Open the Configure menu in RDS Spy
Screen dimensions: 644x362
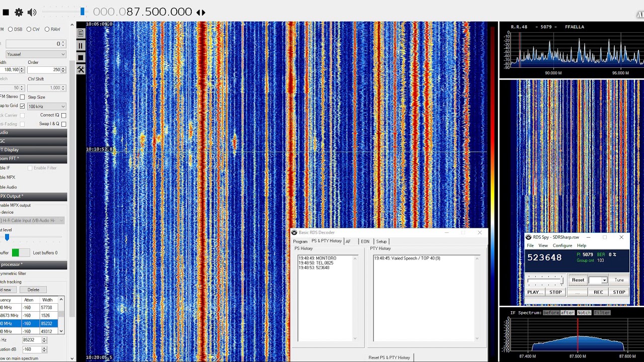click(562, 245)
